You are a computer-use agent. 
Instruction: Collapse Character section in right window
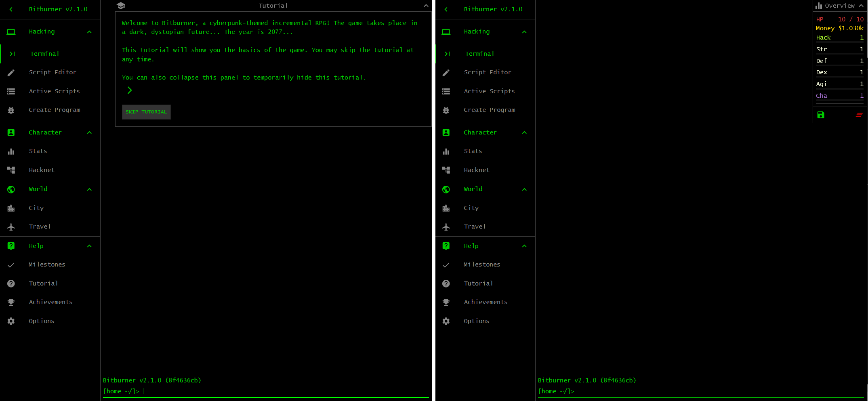[x=524, y=132]
